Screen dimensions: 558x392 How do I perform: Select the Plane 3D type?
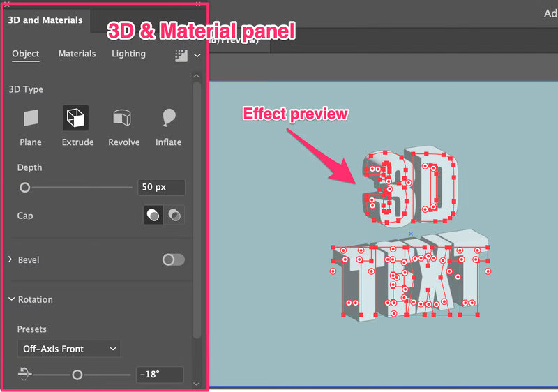[31, 119]
